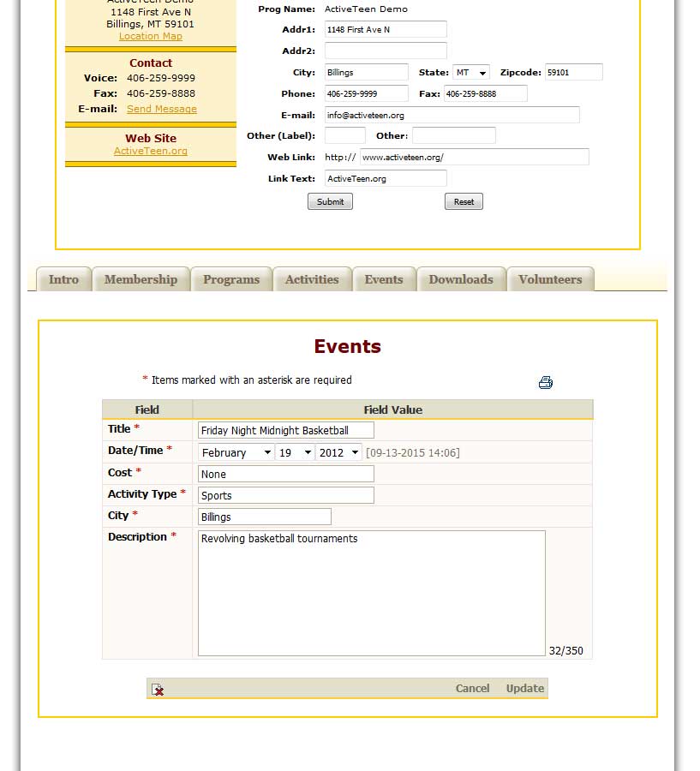The height and width of the screenshot is (771, 700).
Task: Click the Phone field showing 406-259-9999
Action: [x=367, y=93]
